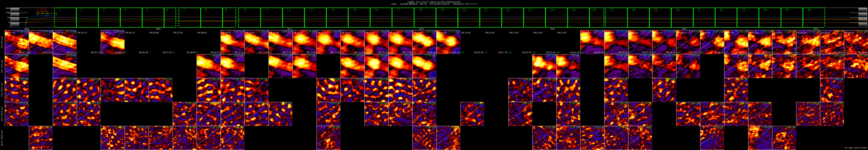
Task: Open the 3-6 keV image starting 08:24:40
Action: pos(592,42)
